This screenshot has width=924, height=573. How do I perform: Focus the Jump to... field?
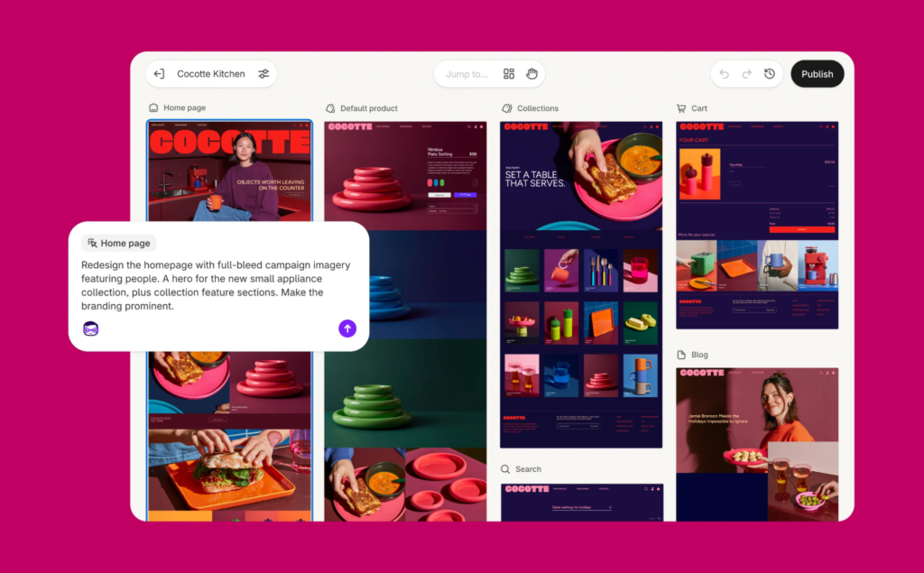click(467, 74)
